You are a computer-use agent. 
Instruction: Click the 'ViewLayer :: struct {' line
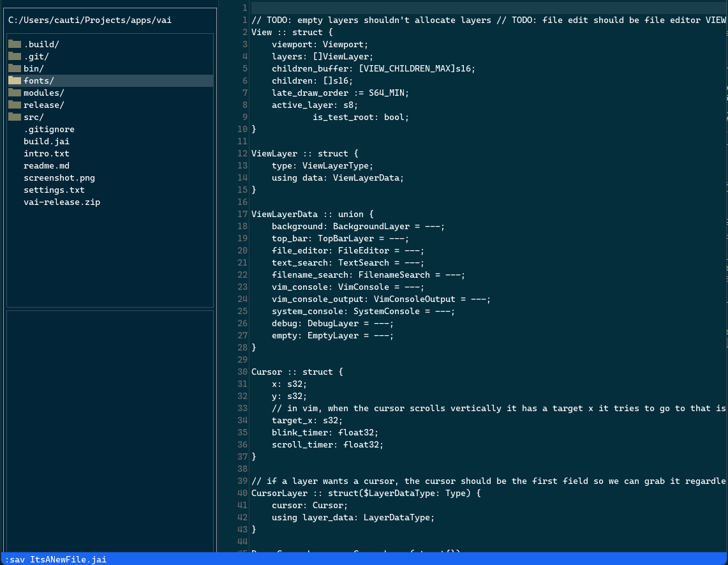[304, 153]
